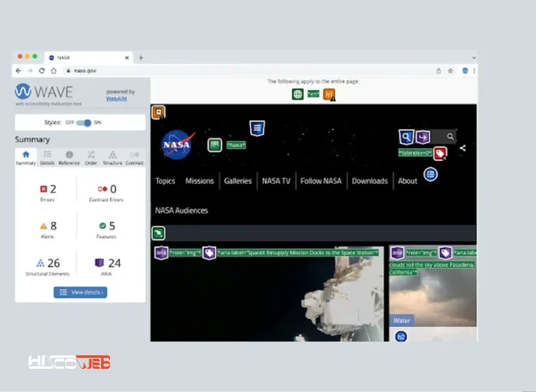Open the Galleries menu
The image size is (536, 392).
tap(238, 180)
